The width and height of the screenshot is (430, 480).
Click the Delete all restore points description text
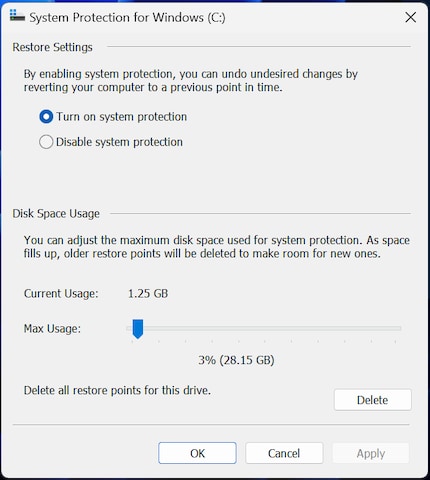click(117, 390)
